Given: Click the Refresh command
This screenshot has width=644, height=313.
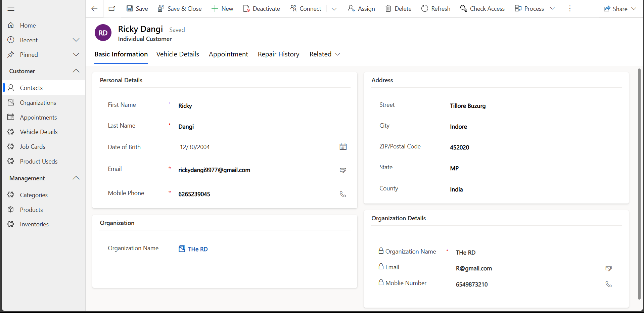Looking at the screenshot, I should 436,9.
